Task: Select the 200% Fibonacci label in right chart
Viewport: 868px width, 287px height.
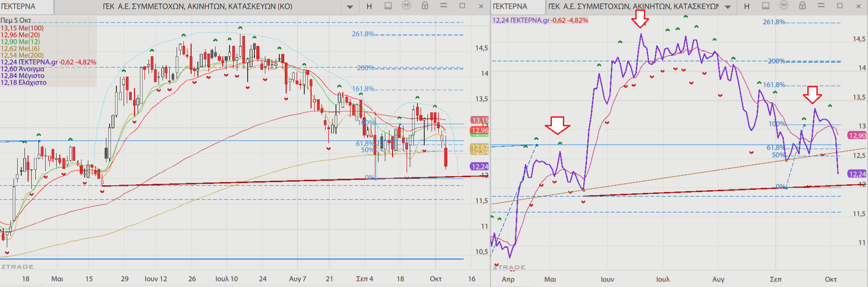Action: coord(777,61)
